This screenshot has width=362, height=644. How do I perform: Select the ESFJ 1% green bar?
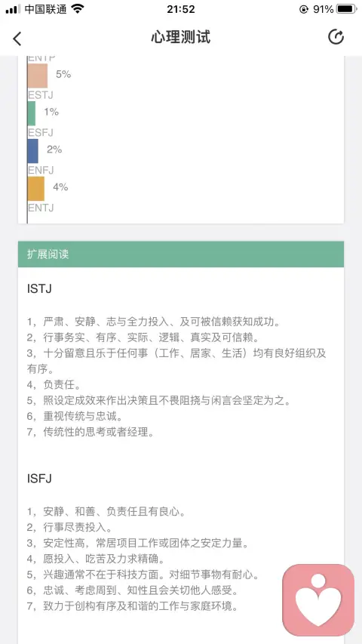point(31,113)
